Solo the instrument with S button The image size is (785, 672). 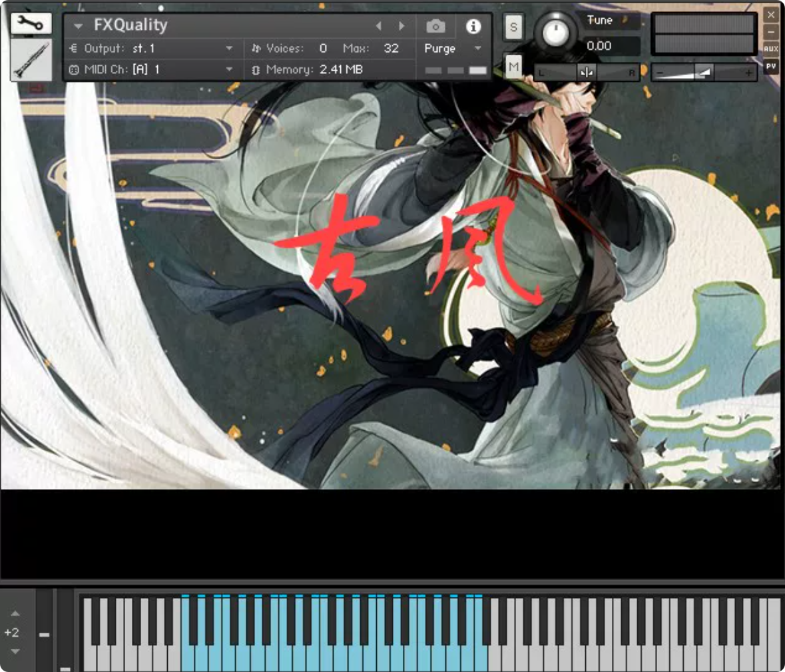click(513, 27)
